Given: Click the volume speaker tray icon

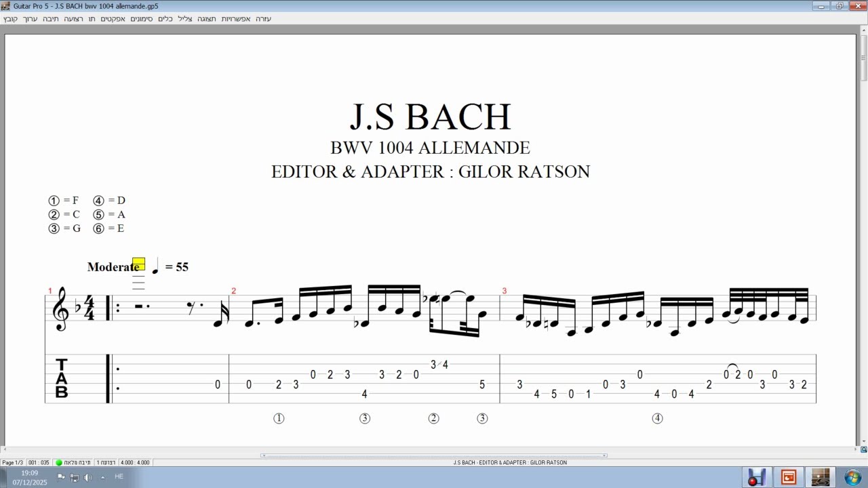Looking at the screenshot, I should click(x=88, y=477).
